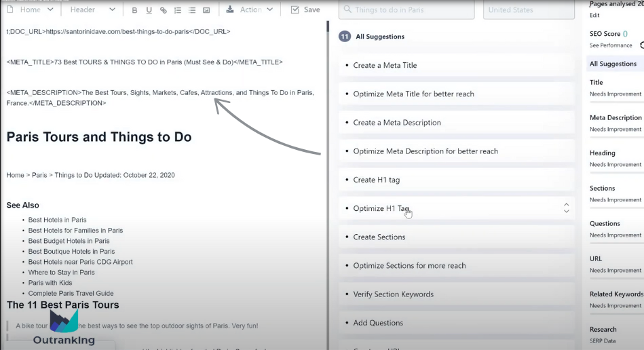Create a numbered list

pyautogui.click(x=177, y=10)
